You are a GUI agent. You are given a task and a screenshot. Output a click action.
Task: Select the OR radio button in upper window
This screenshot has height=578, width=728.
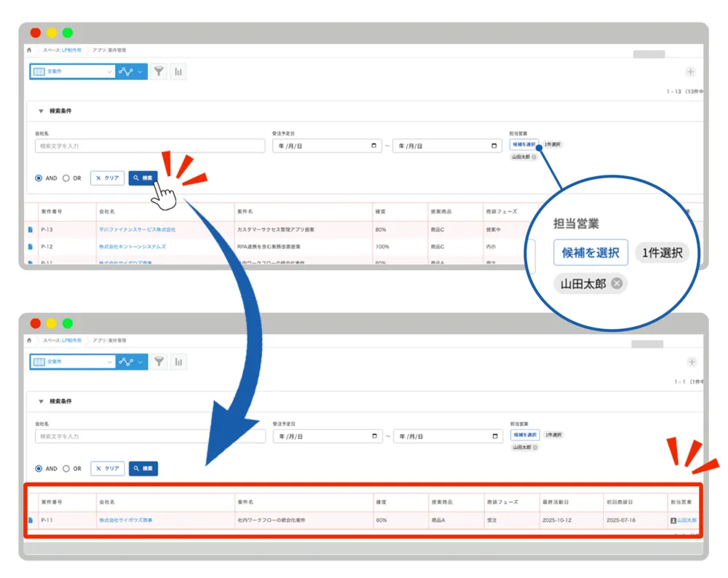(x=66, y=178)
